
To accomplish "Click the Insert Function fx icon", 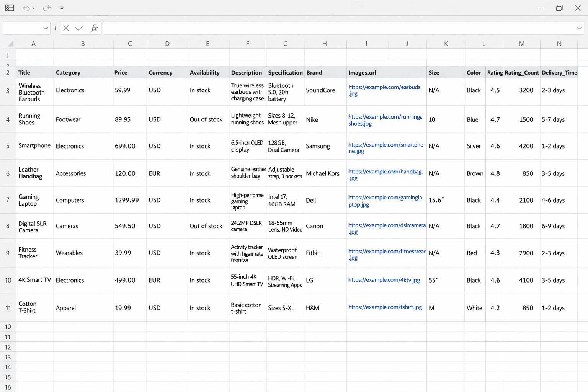I will (94, 28).
